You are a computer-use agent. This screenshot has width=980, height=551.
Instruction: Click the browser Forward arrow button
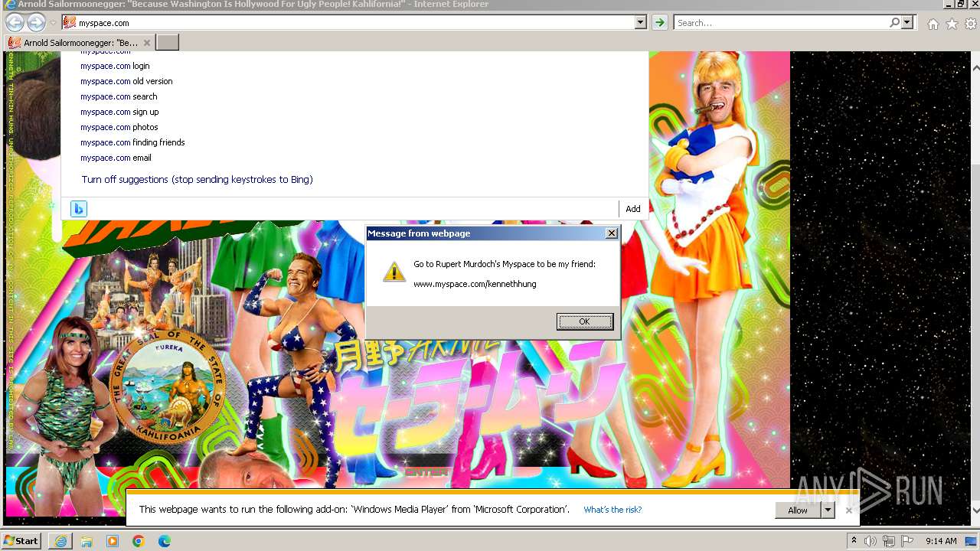pos(35,23)
